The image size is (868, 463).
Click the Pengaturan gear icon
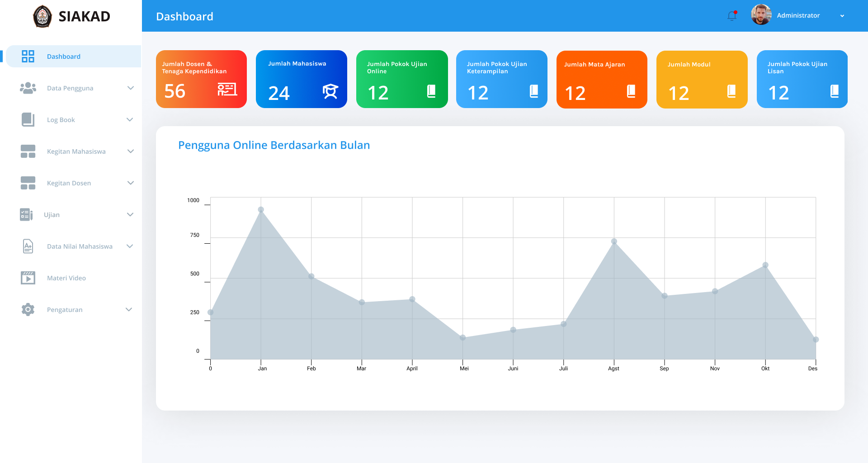point(28,310)
